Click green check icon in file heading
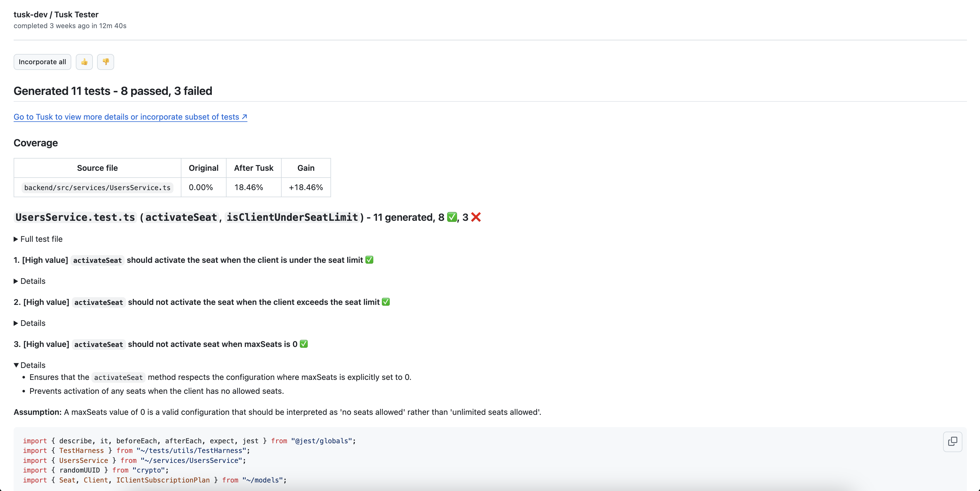This screenshot has height=491, width=980. tap(452, 217)
